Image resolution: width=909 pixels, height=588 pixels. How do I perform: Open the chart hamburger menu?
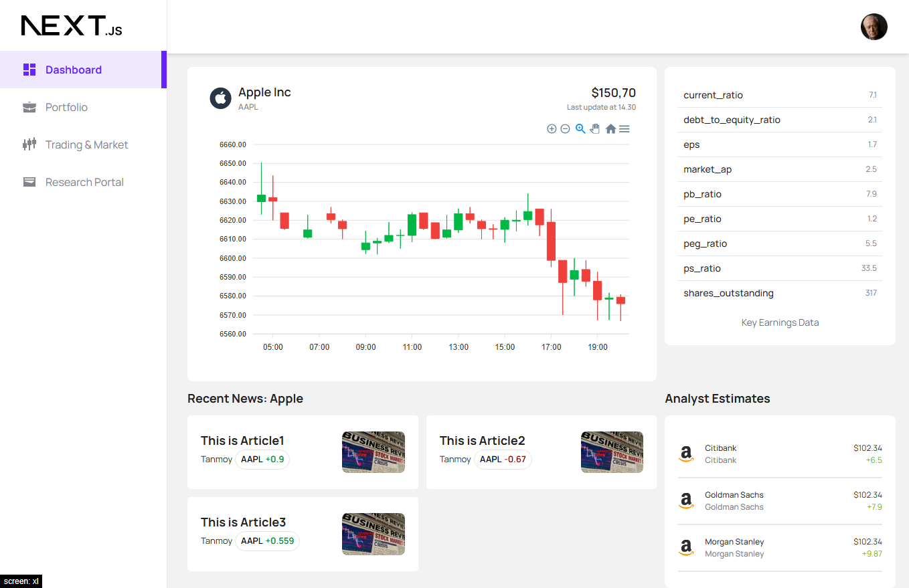pyautogui.click(x=625, y=129)
